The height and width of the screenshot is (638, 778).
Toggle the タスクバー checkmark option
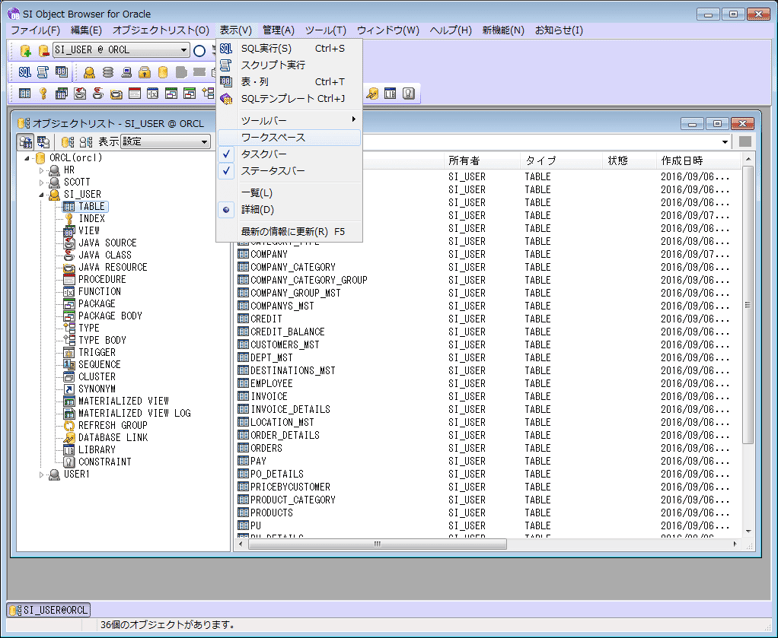pyautogui.click(x=264, y=154)
